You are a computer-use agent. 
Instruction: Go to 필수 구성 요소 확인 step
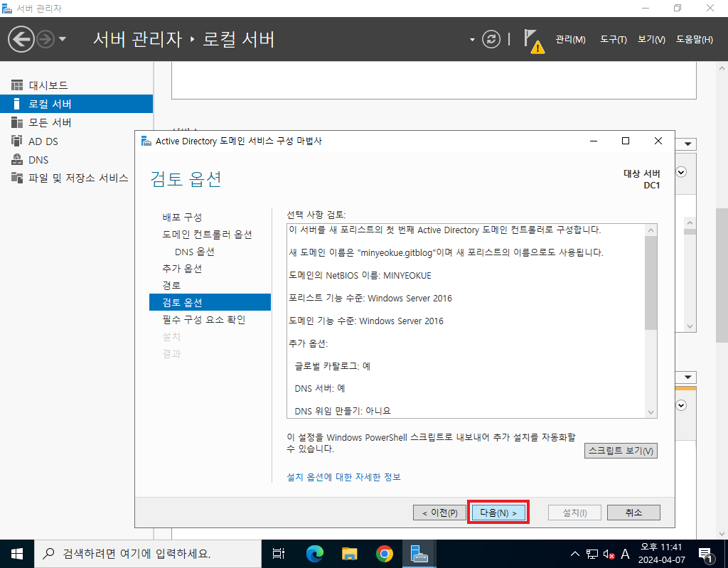click(204, 319)
